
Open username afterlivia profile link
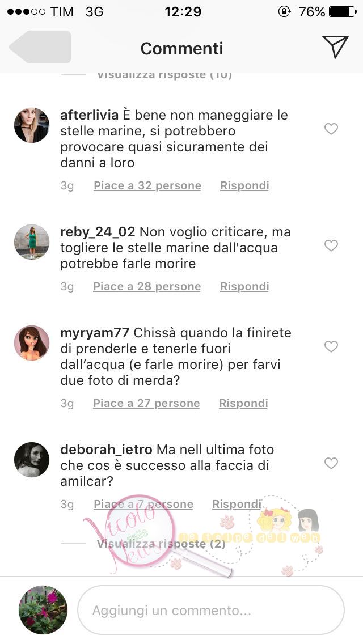point(89,115)
